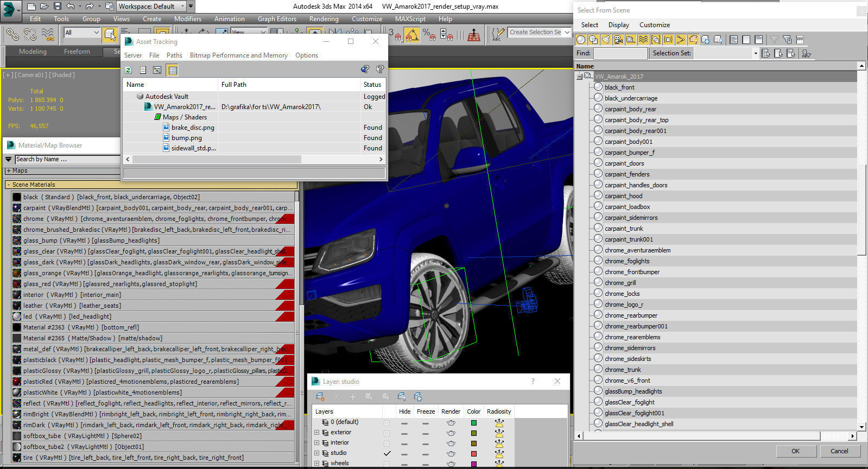Image resolution: width=868 pixels, height=469 pixels.
Task: Open Display menu in Select From Scene
Action: [x=619, y=25]
